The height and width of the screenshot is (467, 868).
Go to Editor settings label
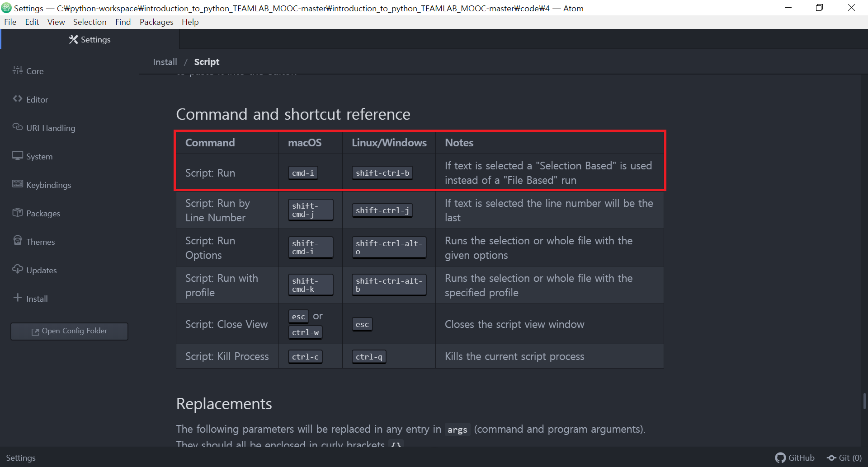tap(37, 99)
